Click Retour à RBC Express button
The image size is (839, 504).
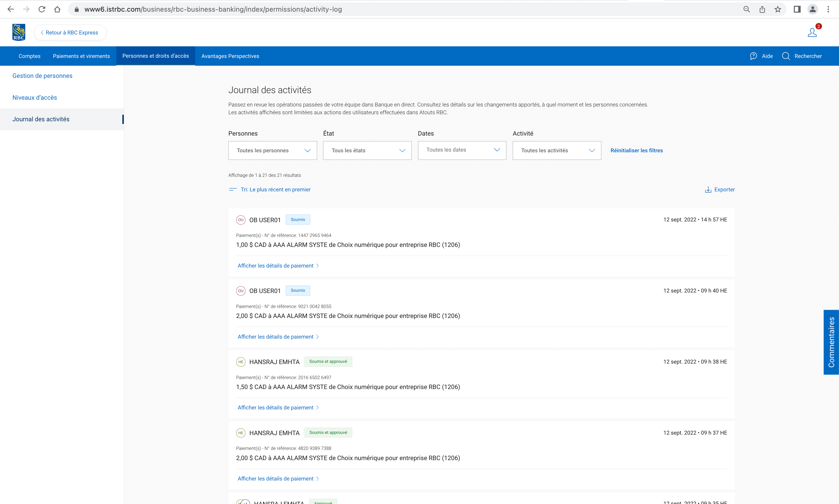70,33
